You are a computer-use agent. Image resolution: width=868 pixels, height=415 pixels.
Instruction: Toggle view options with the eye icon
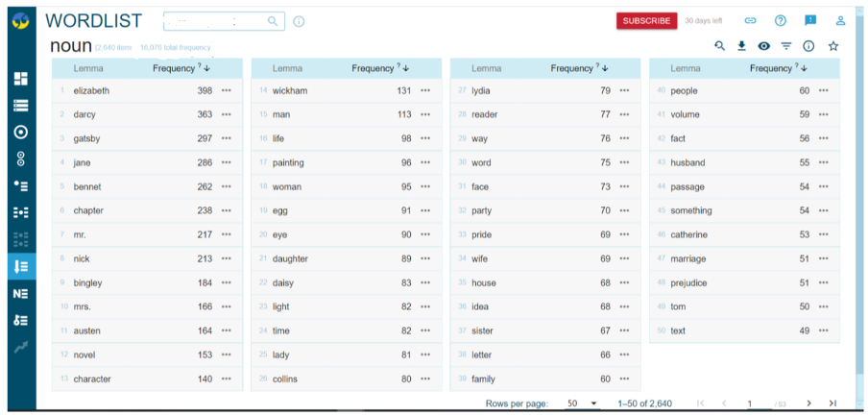(x=764, y=46)
